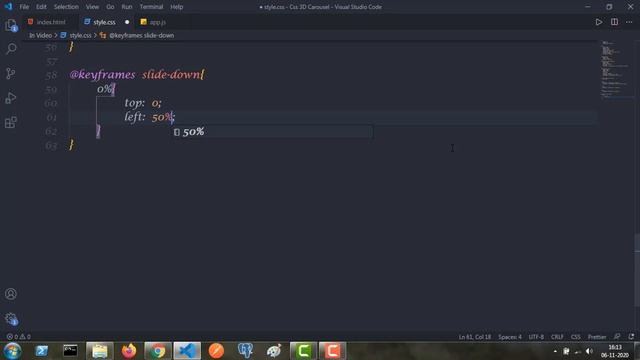Screen dimensions: 640x360
Task: Open the red Camtasia recorder taskbar icon
Action: tap(332, 351)
